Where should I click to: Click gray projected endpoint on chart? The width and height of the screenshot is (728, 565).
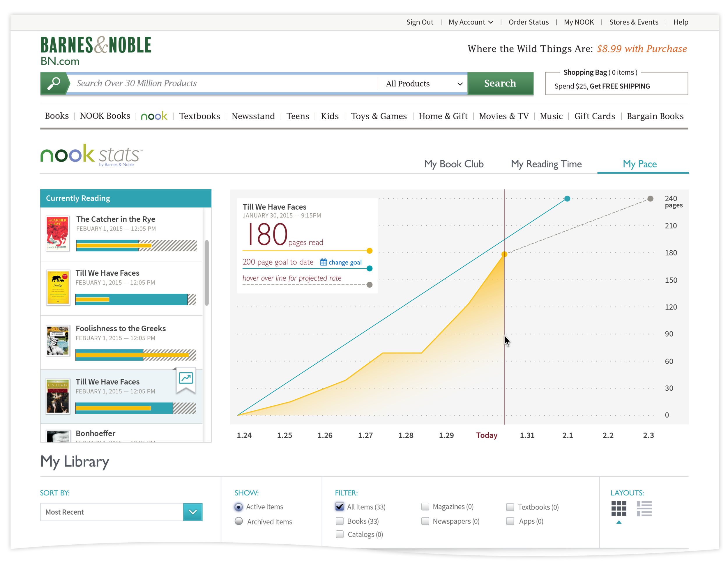650,199
